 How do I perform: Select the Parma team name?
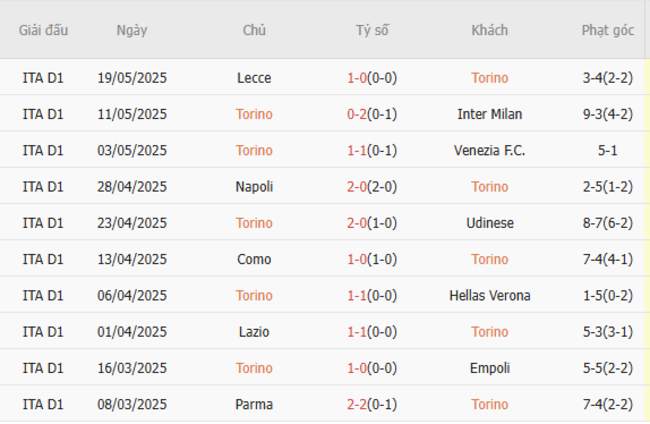pyautogui.click(x=254, y=404)
